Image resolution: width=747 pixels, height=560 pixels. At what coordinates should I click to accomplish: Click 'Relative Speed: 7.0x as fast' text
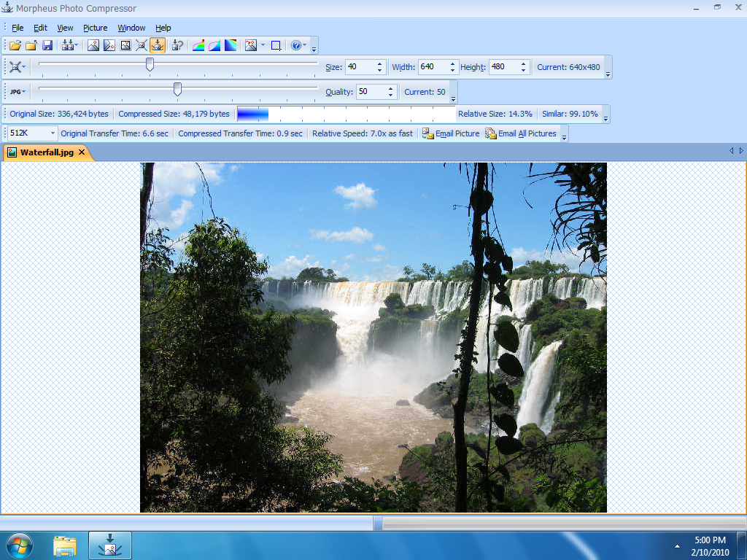[363, 133]
